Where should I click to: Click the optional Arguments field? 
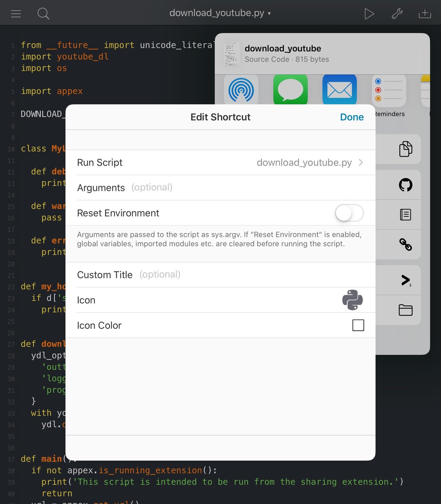click(x=152, y=188)
